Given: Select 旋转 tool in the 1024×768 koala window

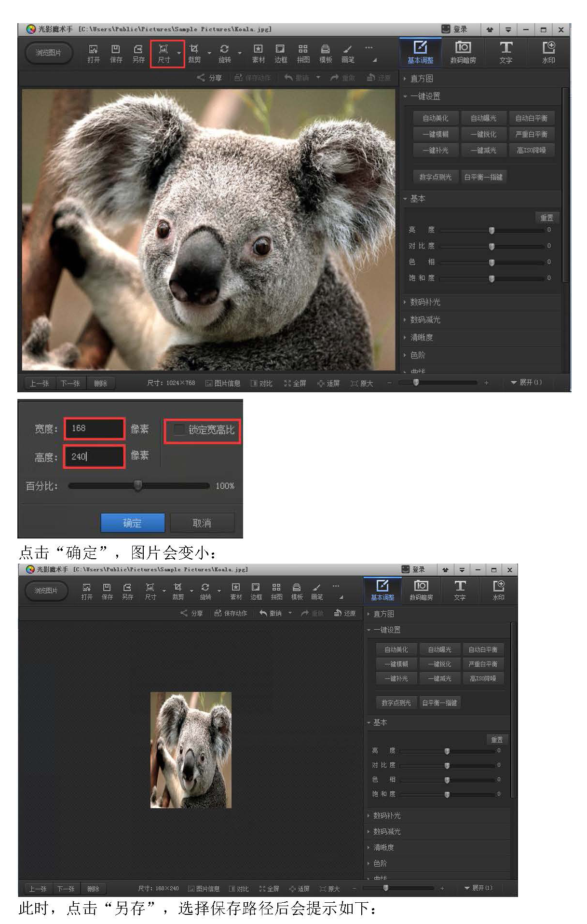Looking at the screenshot, I should (x=225, y=54).
